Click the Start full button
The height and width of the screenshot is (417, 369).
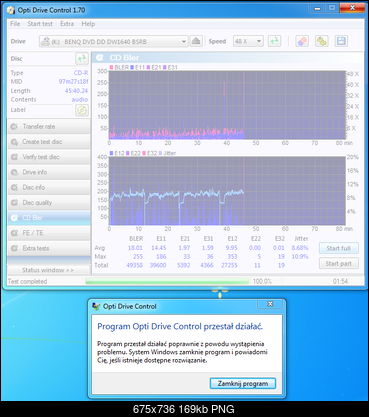click(339, 248)
